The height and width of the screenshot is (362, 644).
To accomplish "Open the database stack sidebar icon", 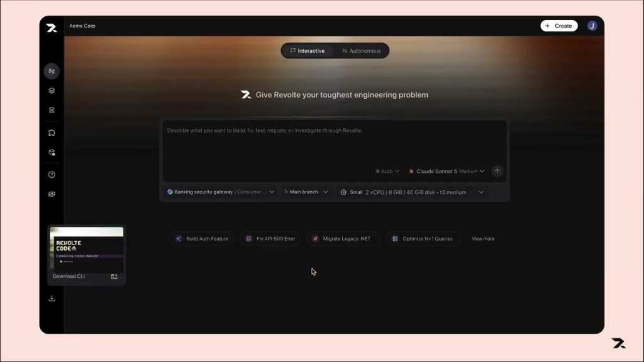I will coord(52,110).
